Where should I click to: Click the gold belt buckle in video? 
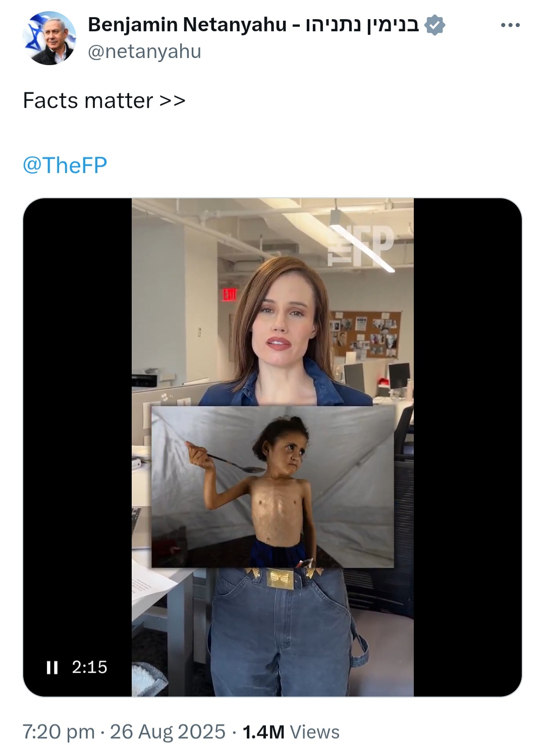click(280, 578)
